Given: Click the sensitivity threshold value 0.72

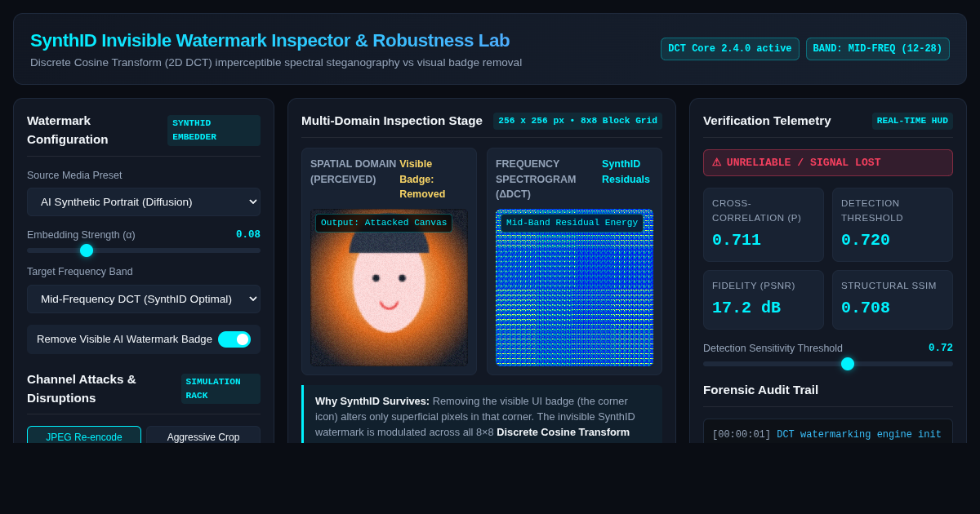Looking at the screenshot, I should point(941,348).
